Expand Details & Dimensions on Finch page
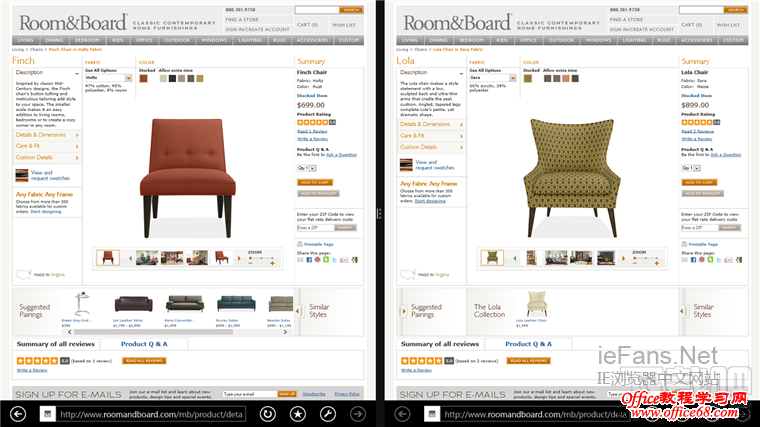The width and height of the screenshot is (760, 427). 47,135
